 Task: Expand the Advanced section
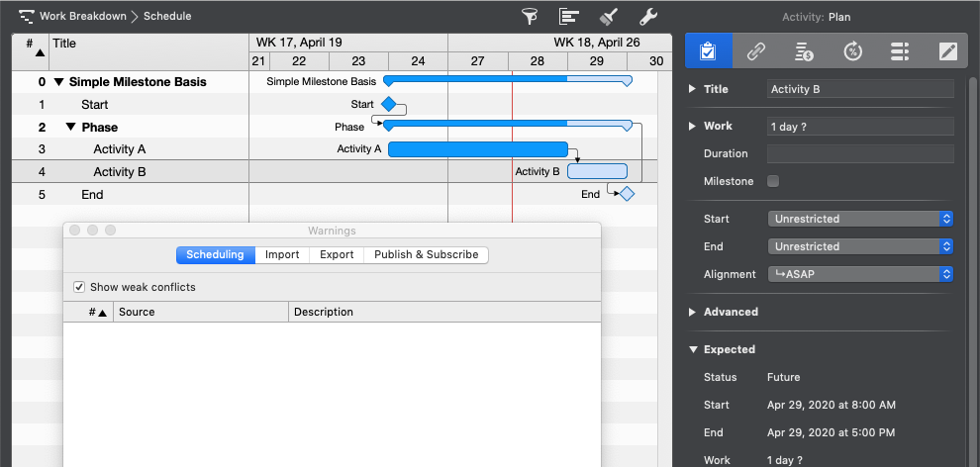[x=692, y=312]
